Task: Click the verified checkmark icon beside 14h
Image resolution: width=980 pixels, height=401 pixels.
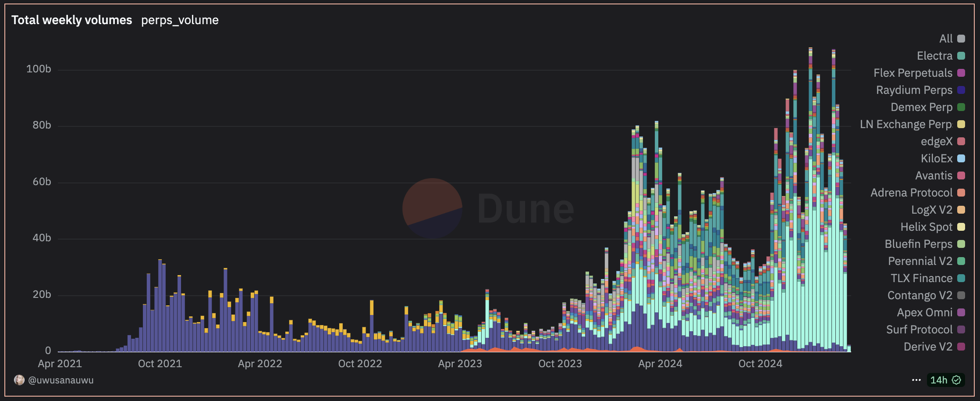Action: point(956,380)
